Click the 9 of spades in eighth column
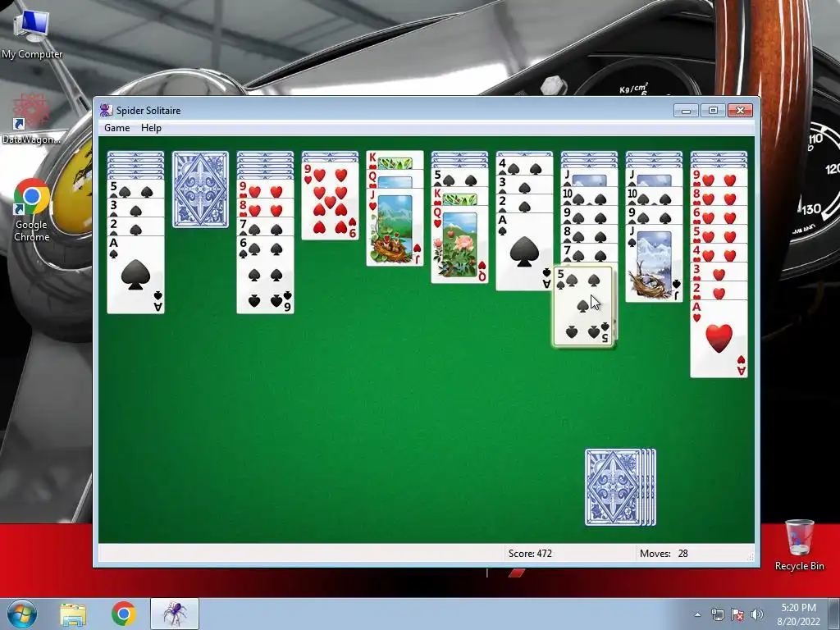The image size is (840, 630). click(589, 215)
